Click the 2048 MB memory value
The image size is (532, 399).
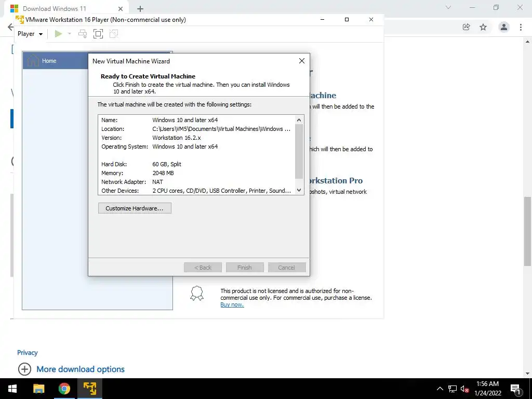163,173
